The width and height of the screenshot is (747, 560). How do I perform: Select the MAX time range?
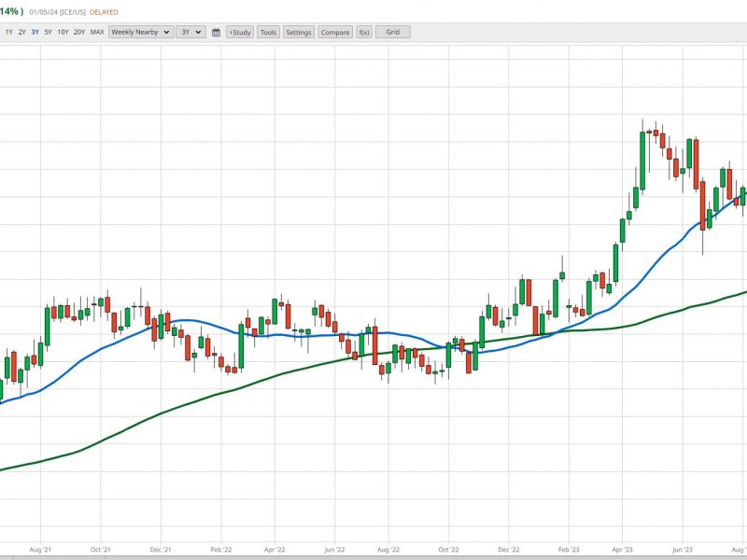coord(97,33)
